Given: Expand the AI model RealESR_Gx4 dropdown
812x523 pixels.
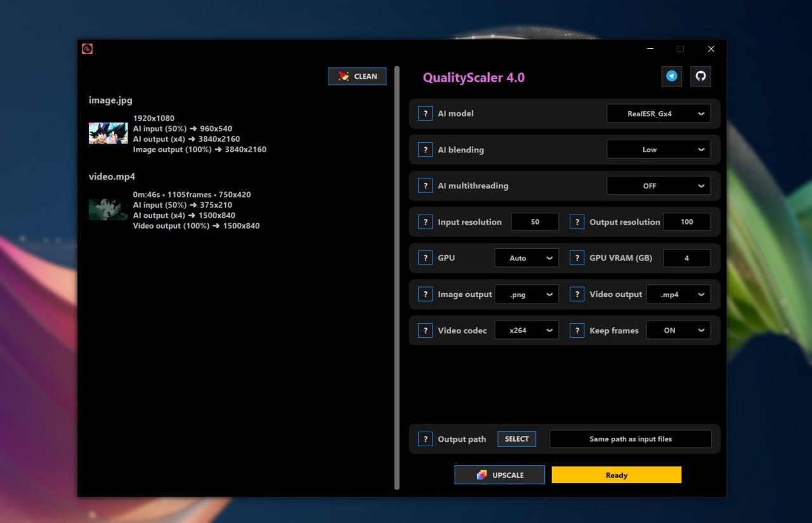Looking at the screenshot, I should coord(658,114).
